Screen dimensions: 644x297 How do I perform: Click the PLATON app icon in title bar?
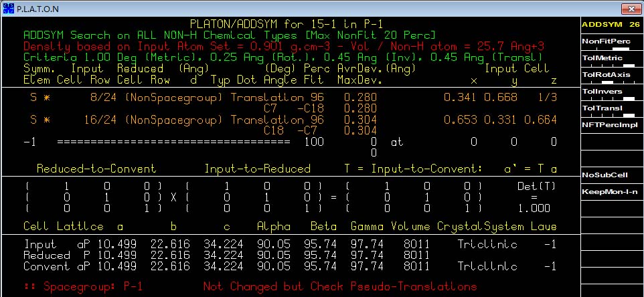point(8,8)
